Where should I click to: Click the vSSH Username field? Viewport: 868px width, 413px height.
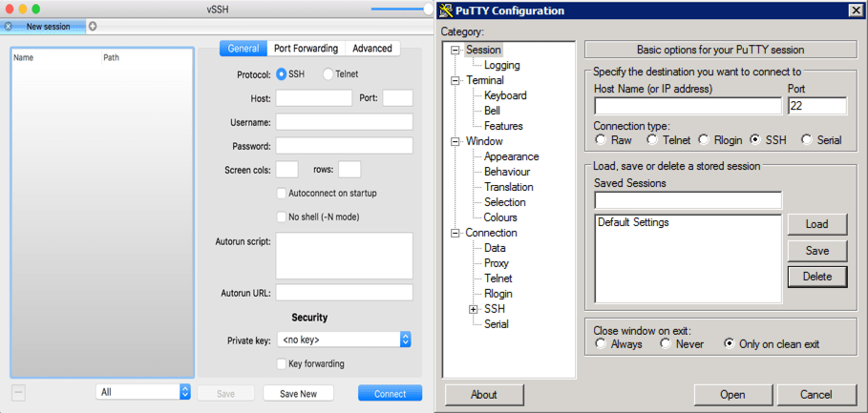tap(344, 122)
